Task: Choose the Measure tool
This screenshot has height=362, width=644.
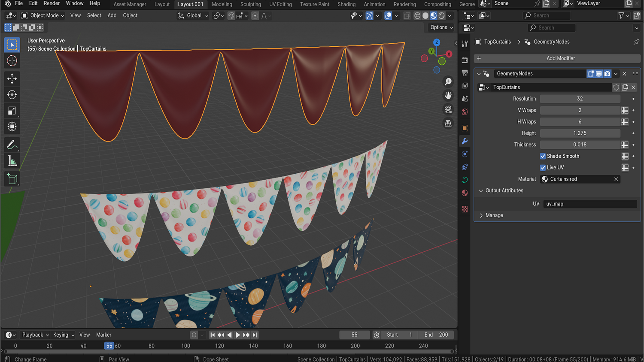Action: click(x=12, y=161)
